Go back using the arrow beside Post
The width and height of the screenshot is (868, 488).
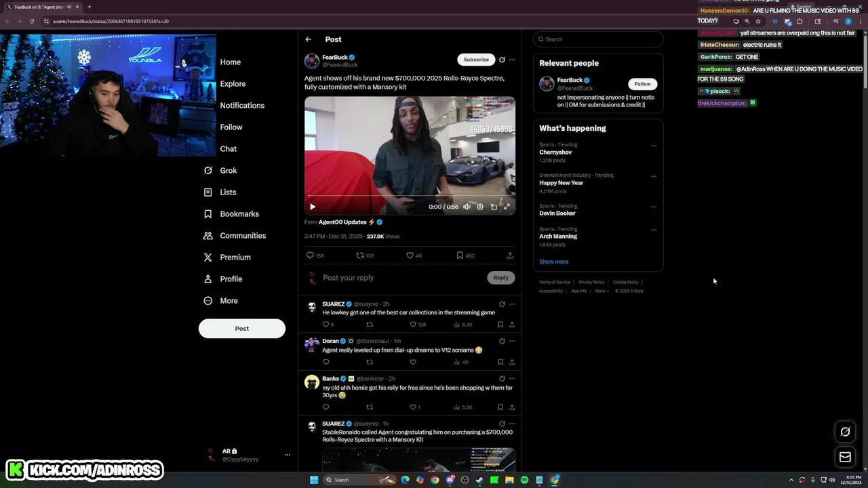click(x=308, y=39)
